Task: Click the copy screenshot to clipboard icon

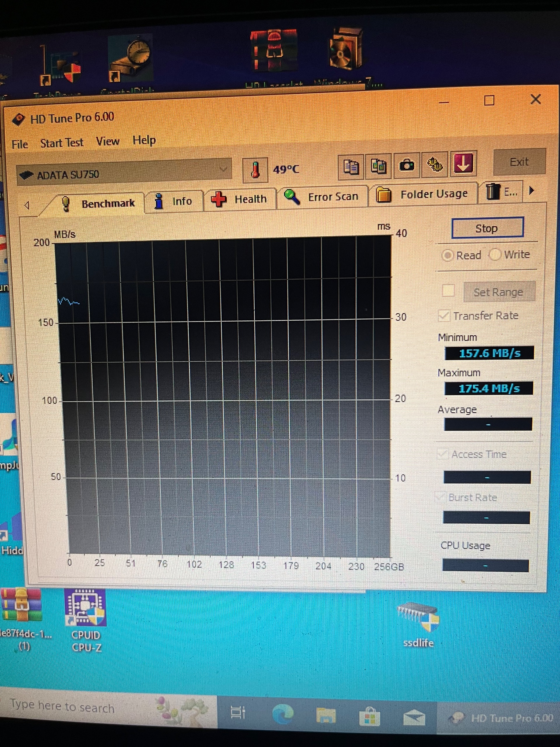Action: (379, 166)
